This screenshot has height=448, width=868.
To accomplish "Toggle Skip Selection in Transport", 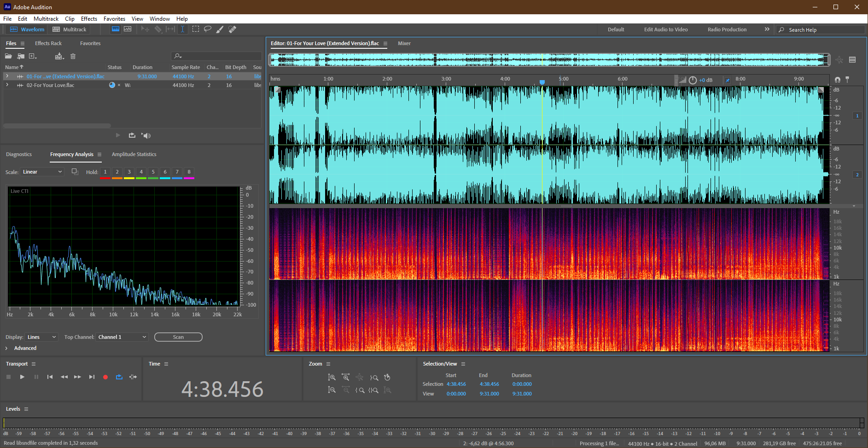I will (x=133, y=377).
